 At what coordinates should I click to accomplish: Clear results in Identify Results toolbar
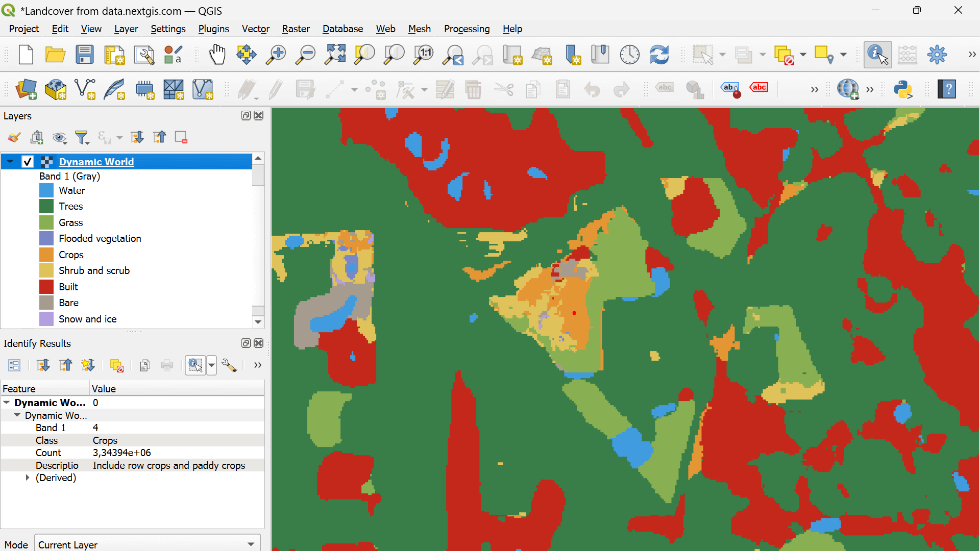(116, 365)
